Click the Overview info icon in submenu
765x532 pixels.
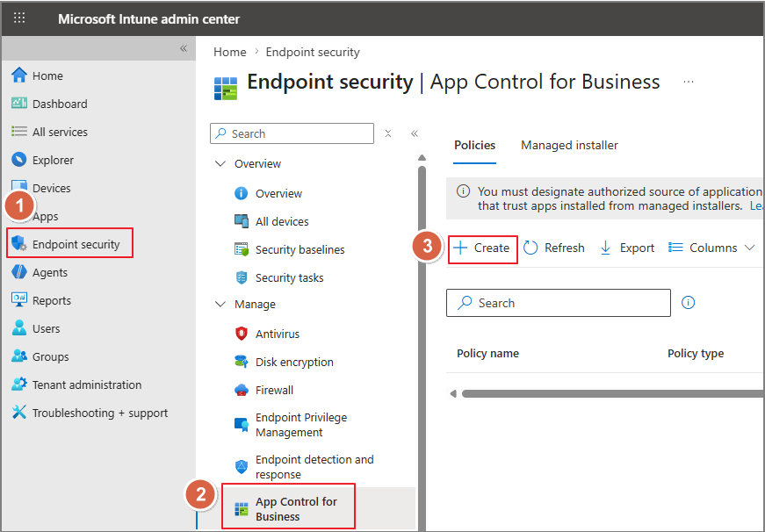tap(241, 194)
